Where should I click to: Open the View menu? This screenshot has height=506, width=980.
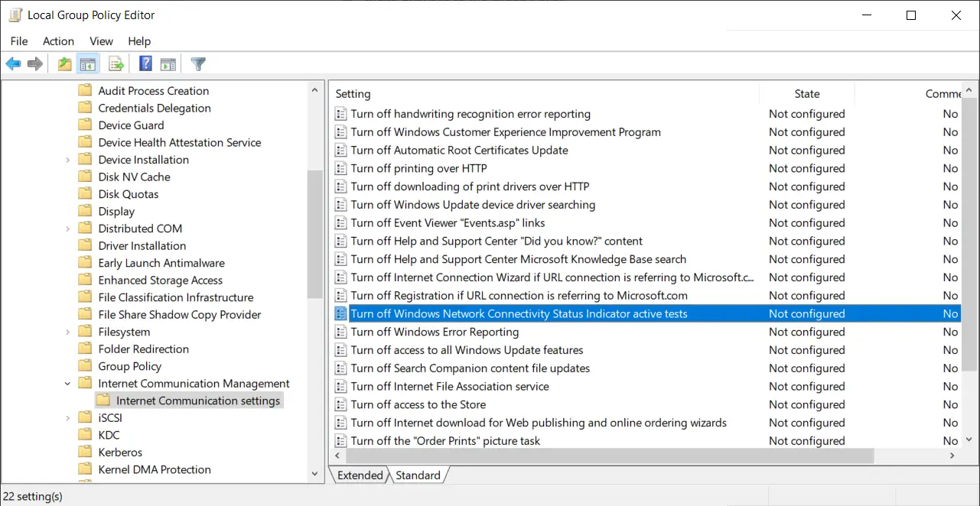(x=101, y=41)
